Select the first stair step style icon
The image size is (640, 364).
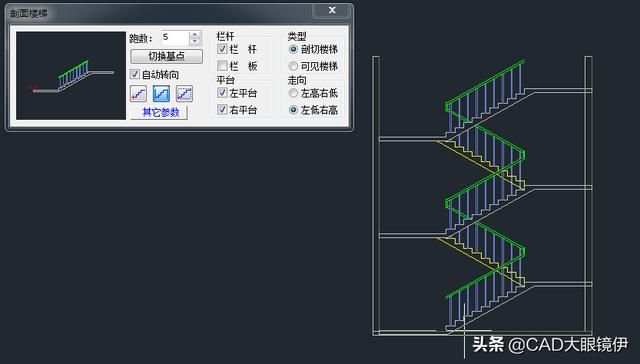138,94
